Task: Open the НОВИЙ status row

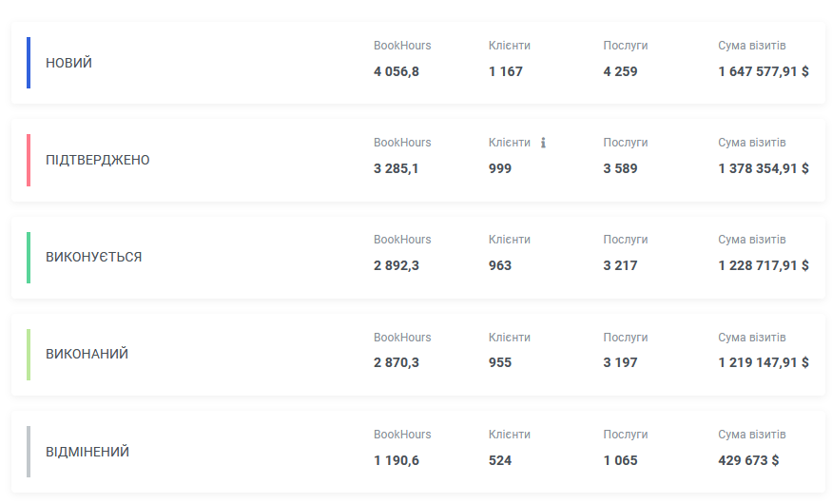Action: [418, 63]
